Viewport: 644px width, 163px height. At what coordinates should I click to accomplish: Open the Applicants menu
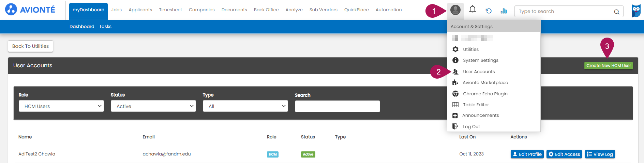tap(140, 10)
